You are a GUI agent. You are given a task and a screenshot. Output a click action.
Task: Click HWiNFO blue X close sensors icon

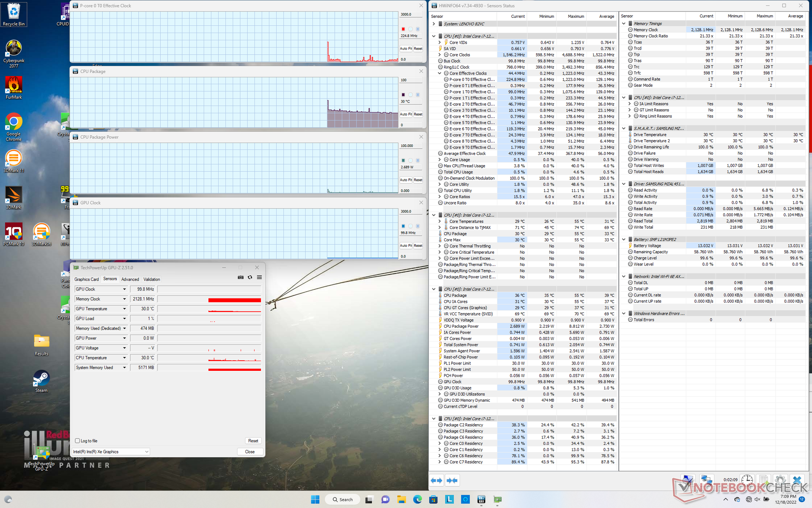(797, 480)
